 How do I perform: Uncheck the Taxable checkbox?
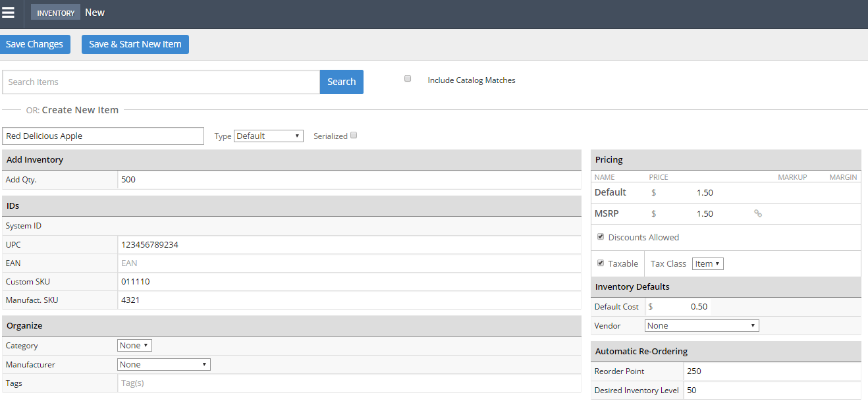click(601, 263)
